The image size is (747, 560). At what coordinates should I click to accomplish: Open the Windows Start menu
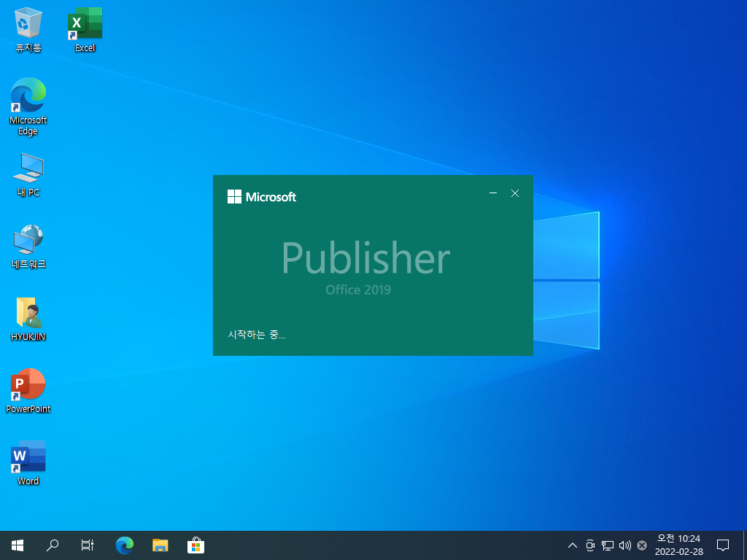pos(18,545)
